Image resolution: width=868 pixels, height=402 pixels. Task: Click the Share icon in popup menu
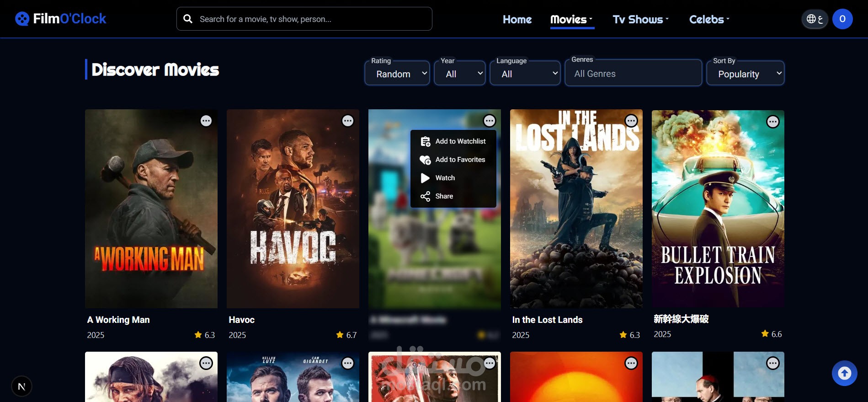pos(426,196)
